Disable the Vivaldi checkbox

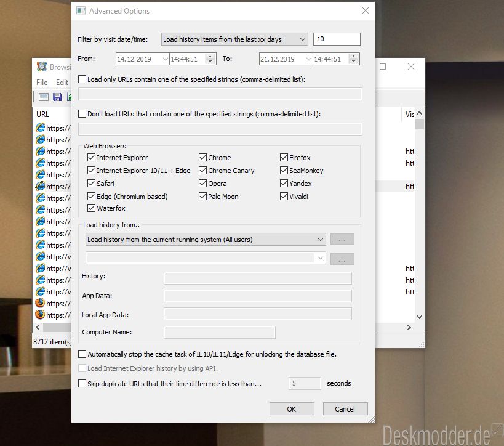pyautogui.click(x=284, y=197)
